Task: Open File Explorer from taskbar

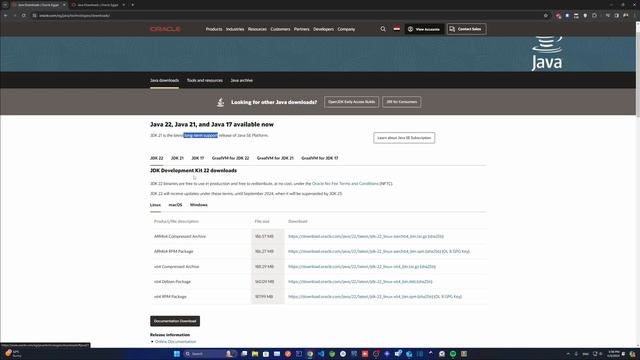Action: tap(255, 353)
